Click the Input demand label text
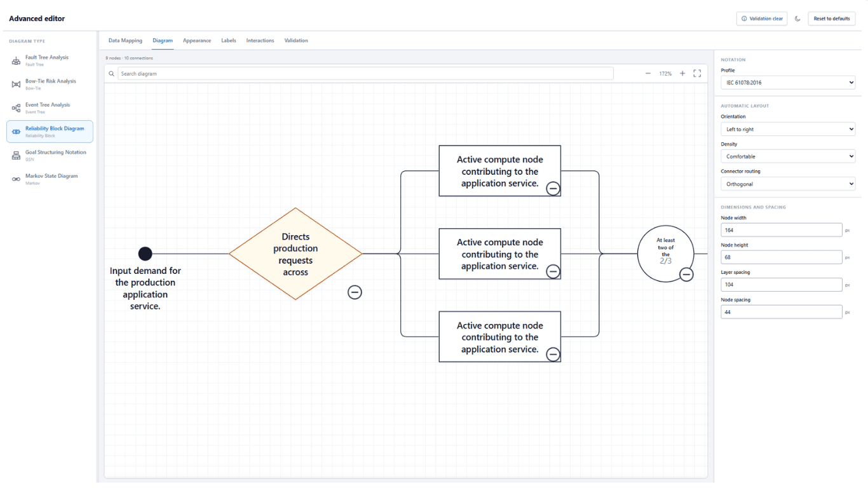Screen dimensions: 868x488 click(x=146, y=288)
